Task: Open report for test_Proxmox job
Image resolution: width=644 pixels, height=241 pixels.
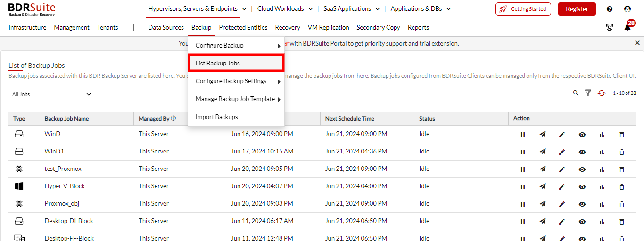Action: (602, 169)
